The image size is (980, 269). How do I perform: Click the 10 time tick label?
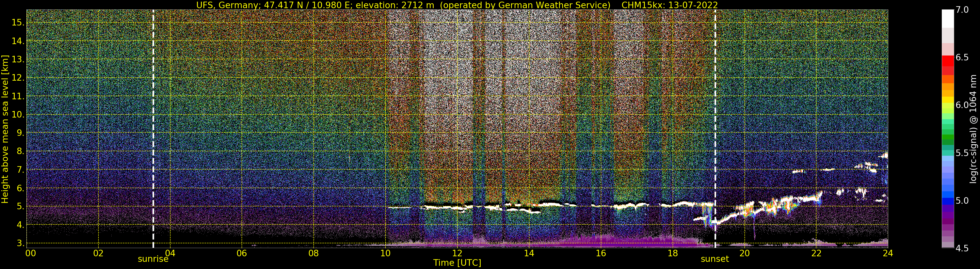coord(385,253)
